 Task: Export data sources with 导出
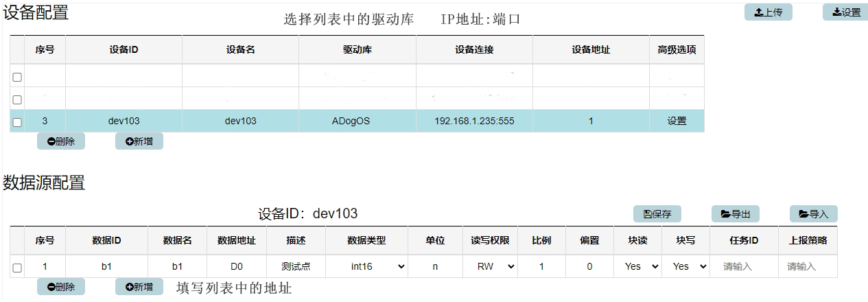pyautogui.click(x=735, y=214)
